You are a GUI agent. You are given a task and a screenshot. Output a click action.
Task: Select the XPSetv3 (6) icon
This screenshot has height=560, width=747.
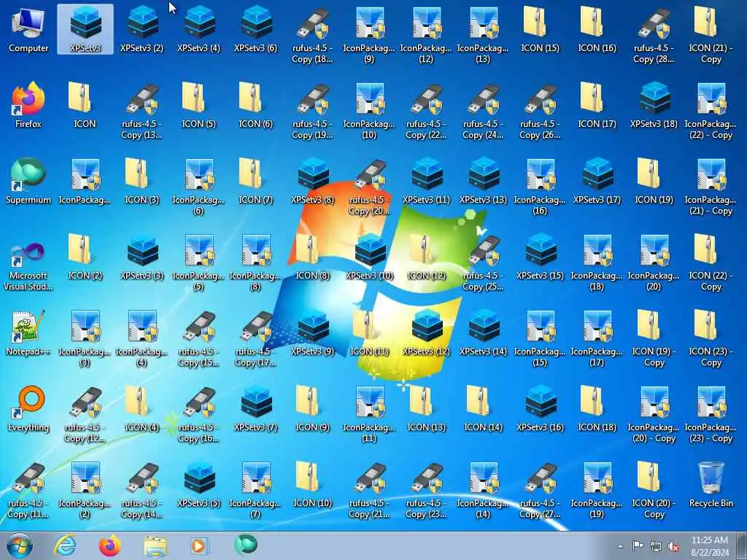[256, 29]
